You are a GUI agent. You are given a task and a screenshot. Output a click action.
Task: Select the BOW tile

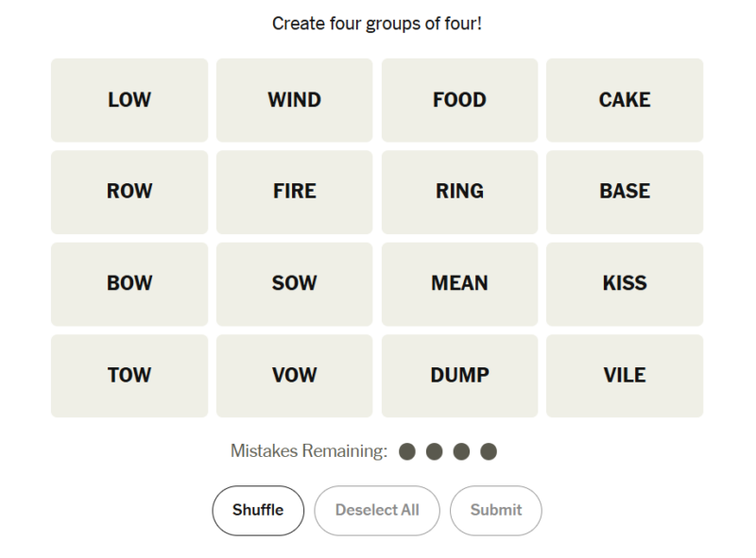coord(129,283)
